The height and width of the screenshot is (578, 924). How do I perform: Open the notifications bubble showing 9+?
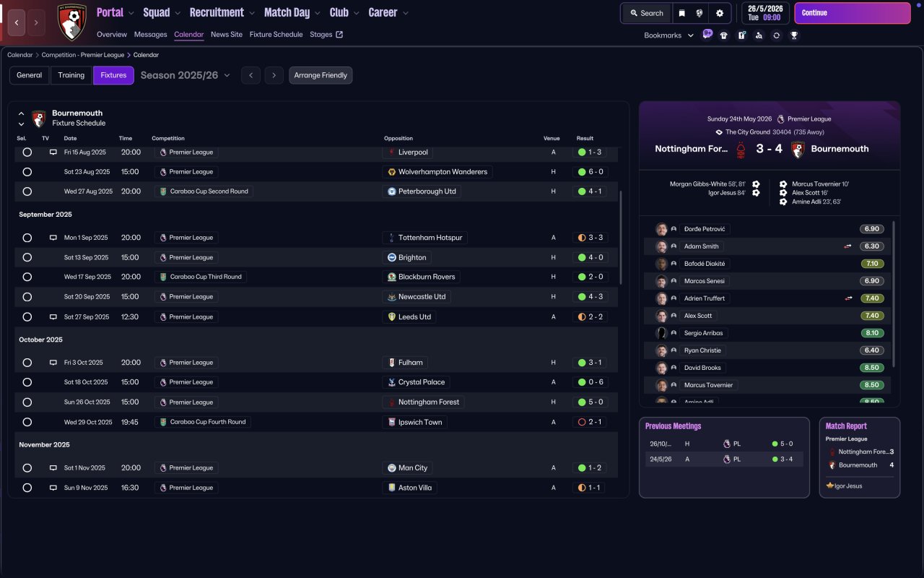(707, 34)
